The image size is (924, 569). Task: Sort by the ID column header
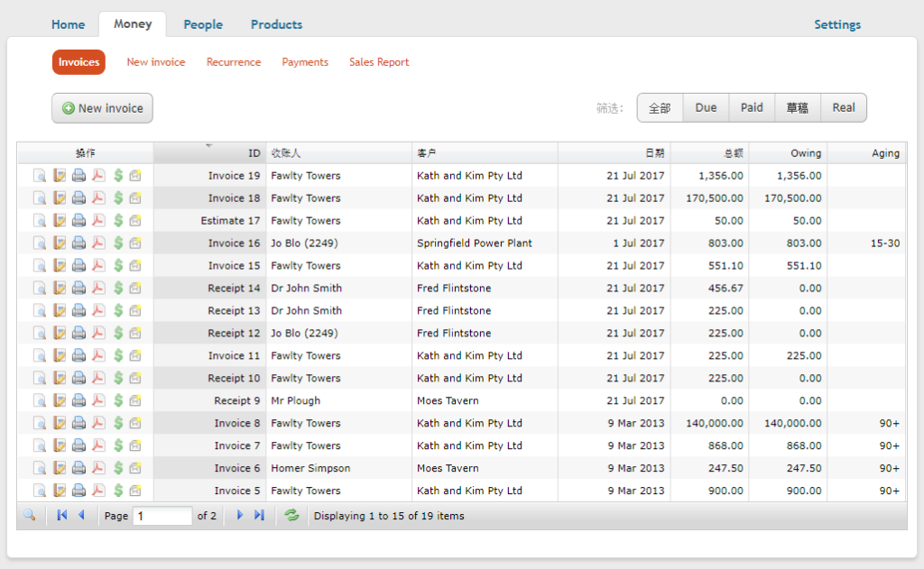click(x=209, y=153)
